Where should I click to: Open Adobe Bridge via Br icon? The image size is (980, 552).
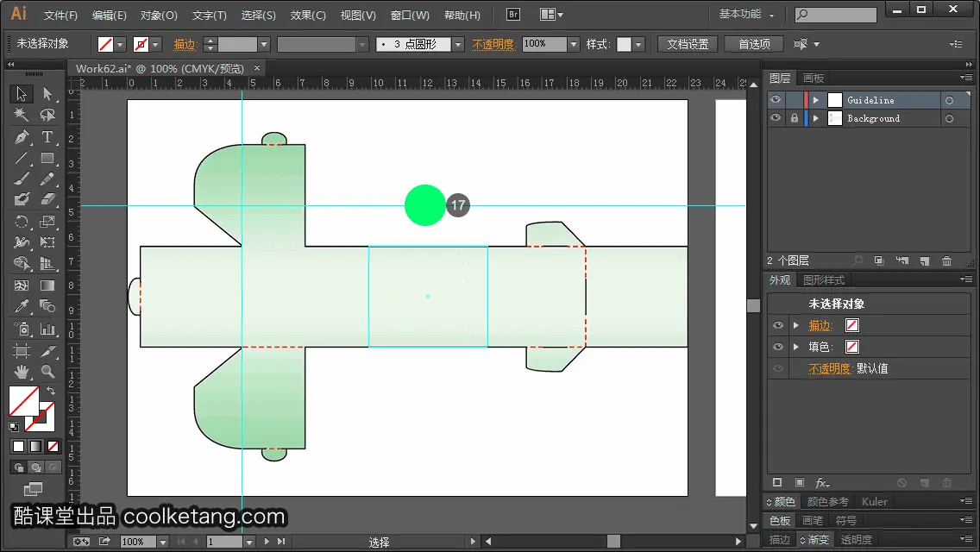click(513, 15)
